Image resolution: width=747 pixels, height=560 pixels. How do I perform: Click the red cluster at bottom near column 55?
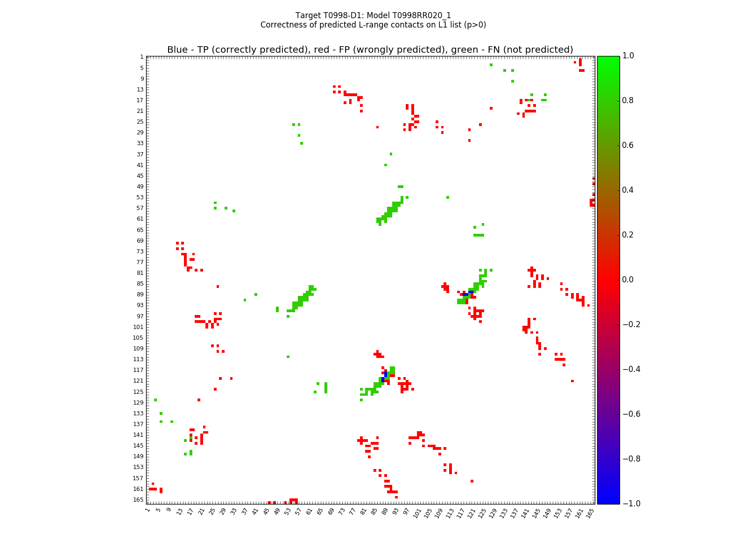(293, 501)
